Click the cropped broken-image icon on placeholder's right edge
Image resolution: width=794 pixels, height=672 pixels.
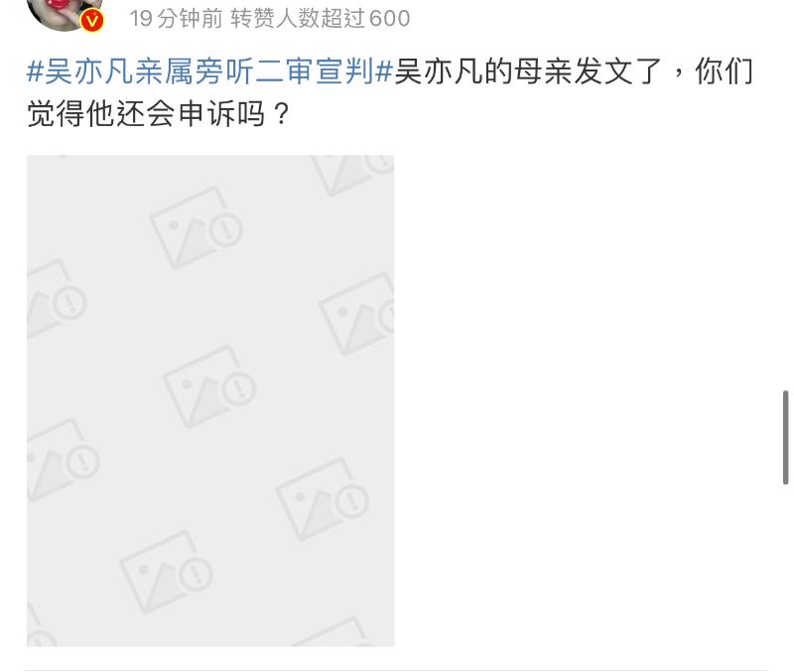[357, 313]
